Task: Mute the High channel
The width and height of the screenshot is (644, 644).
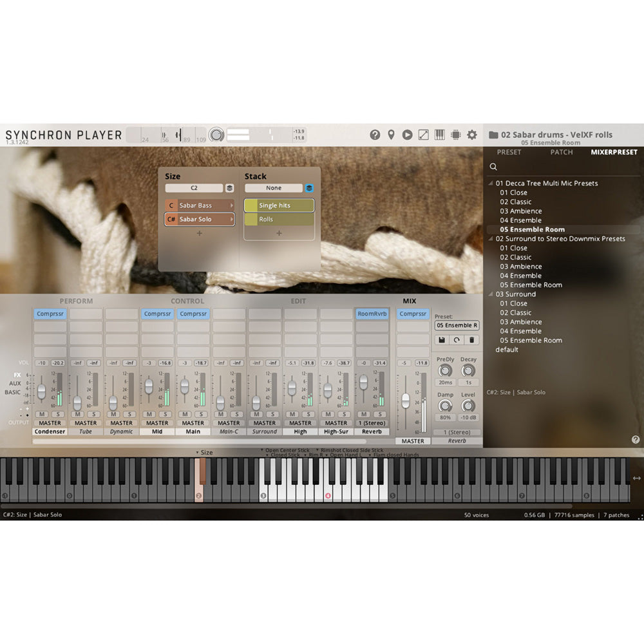Action: click(x=292, y=414)
